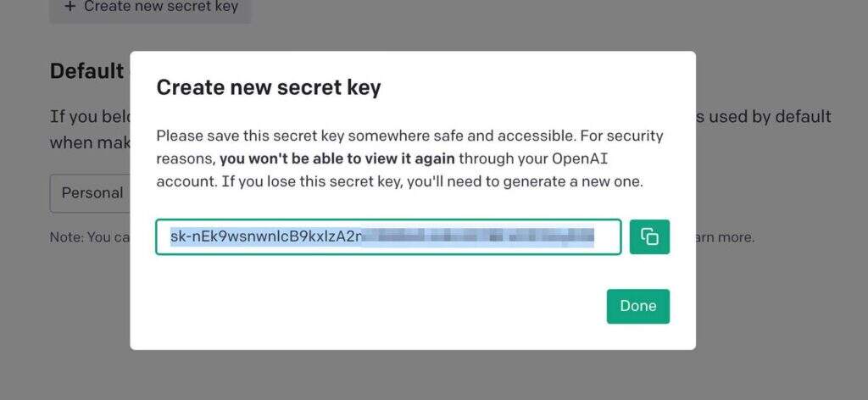The height and width of the screenshot is (400, 868).
Task: Click the 'Create new secret key' dialog title
Action: (269, 87)
